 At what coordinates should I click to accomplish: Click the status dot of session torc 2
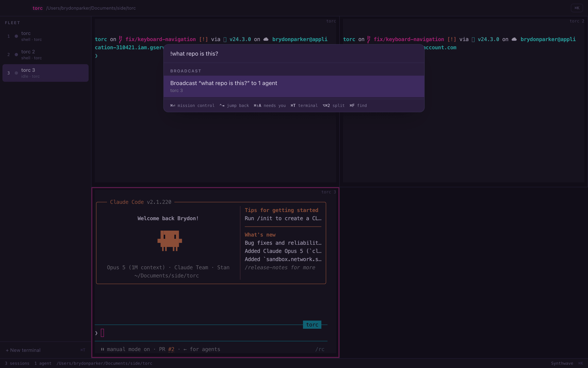pyautogui.click(x=16, y=55)
